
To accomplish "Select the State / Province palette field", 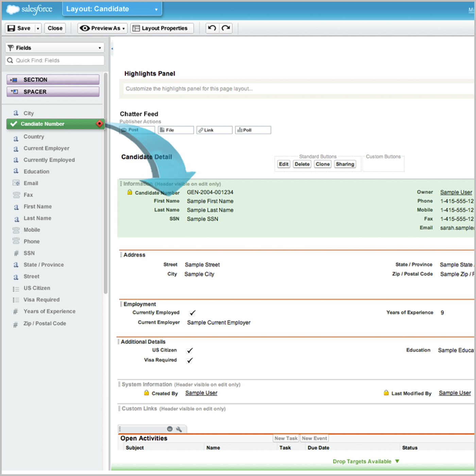I will [x=44, y=265].
